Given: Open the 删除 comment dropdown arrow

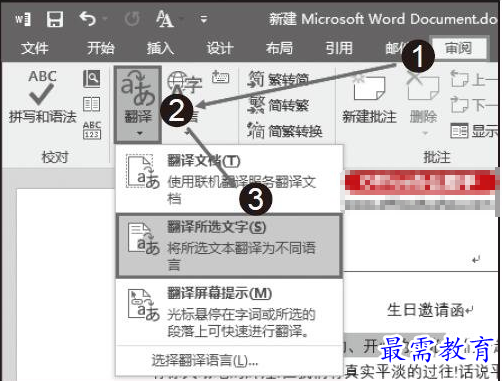Looking at the screenshot, I should [425, 134].
